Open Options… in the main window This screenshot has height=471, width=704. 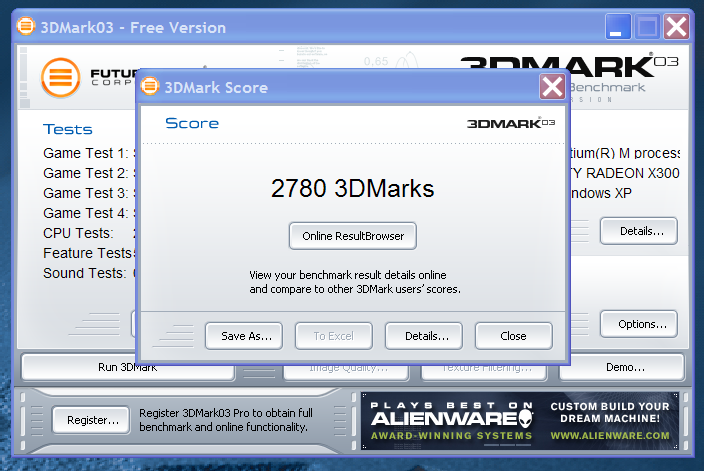click(638, 324)
